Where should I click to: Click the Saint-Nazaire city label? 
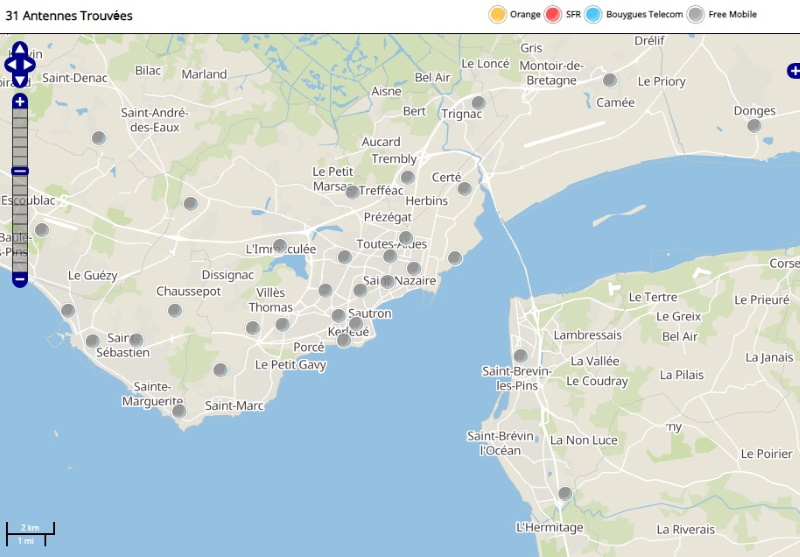399,281
